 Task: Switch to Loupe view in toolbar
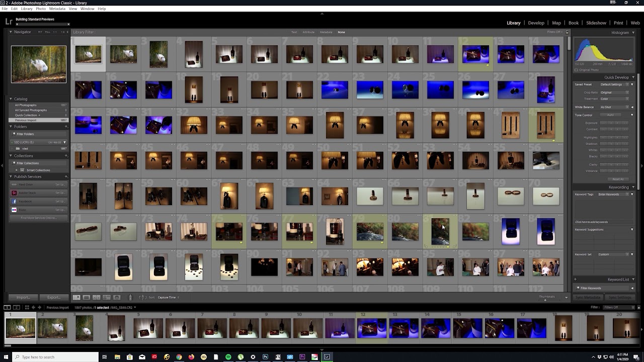87,298
